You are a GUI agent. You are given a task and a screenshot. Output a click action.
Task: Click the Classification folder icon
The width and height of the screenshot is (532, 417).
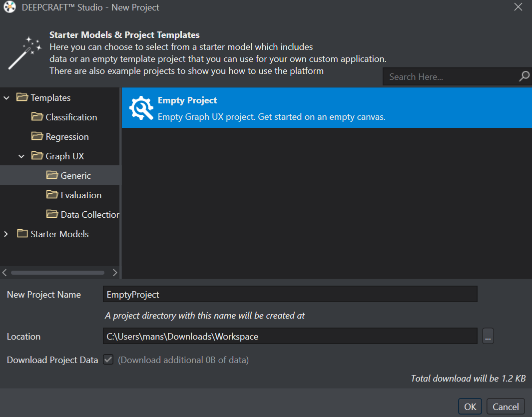tap(37, 117)
